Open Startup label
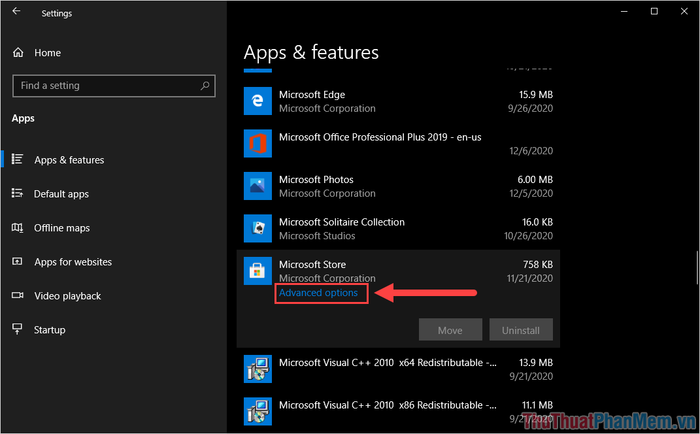 (50, 330)
